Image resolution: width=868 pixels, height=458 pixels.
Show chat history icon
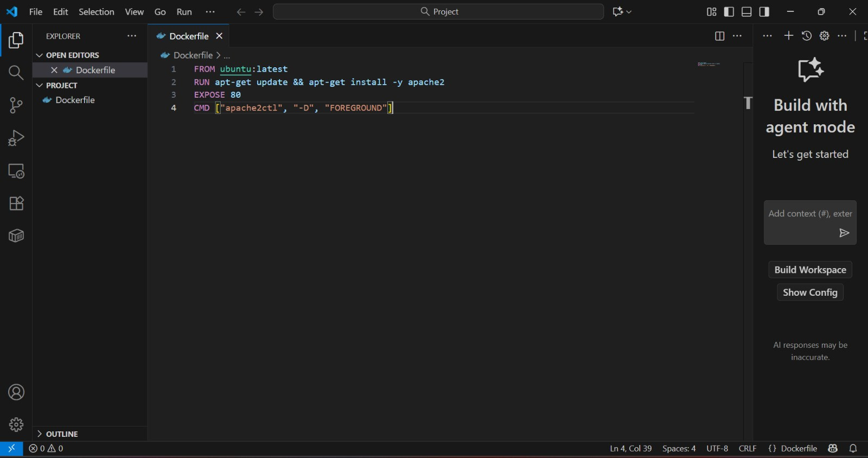[x=807, y=36]
